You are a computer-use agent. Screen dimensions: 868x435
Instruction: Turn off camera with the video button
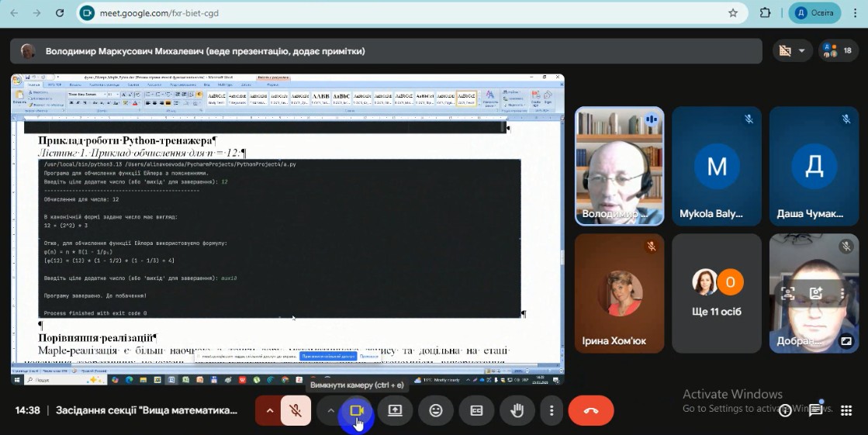357,411
